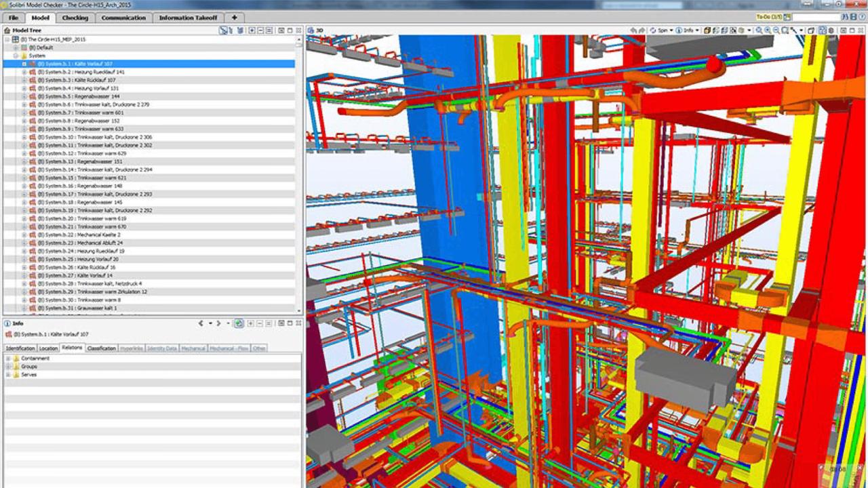This screenshot has width=868, height=488.
Task: Click the undo view arrow in 3D toolbar
Action: pyautogui.click(x=633, y=30)
